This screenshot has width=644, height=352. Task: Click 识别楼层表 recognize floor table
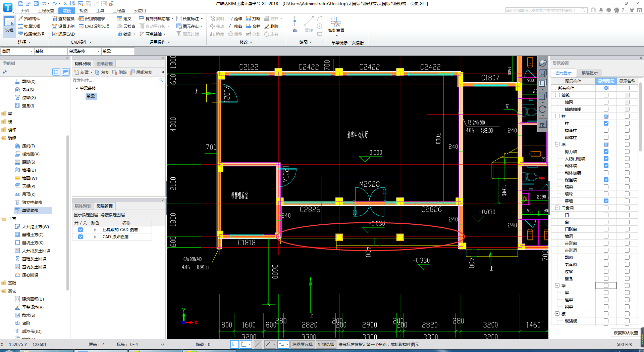click(92, 18)
